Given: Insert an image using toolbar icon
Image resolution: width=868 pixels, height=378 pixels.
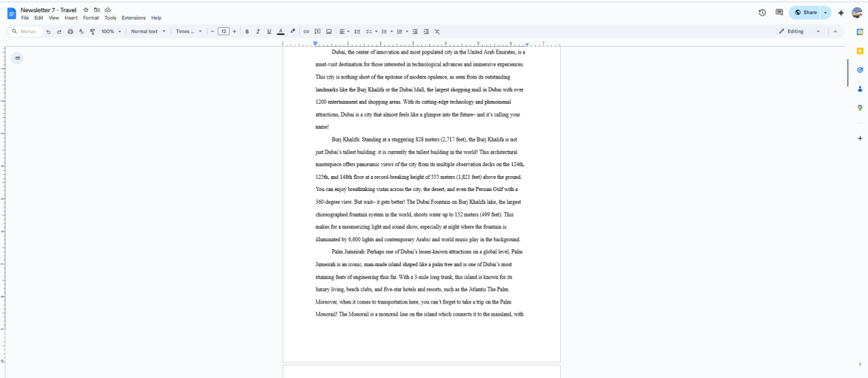Looking at the screenshot, I should point(329,32).
